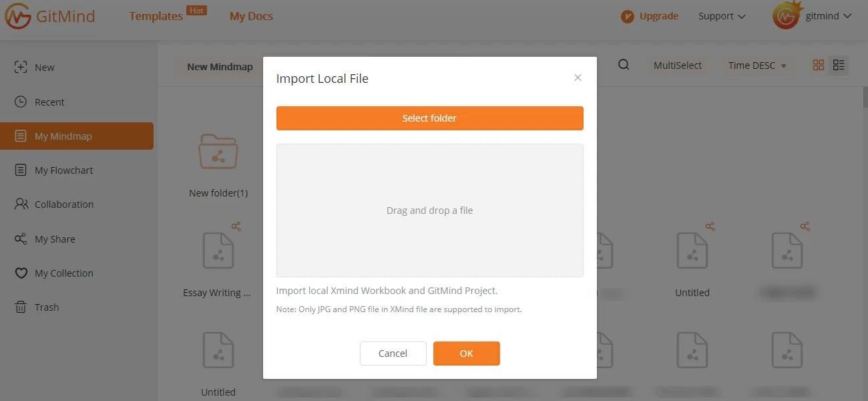Screen dimensions: 868x401
Task: Click the GitMind logo
Action: (x=50, y=17)
